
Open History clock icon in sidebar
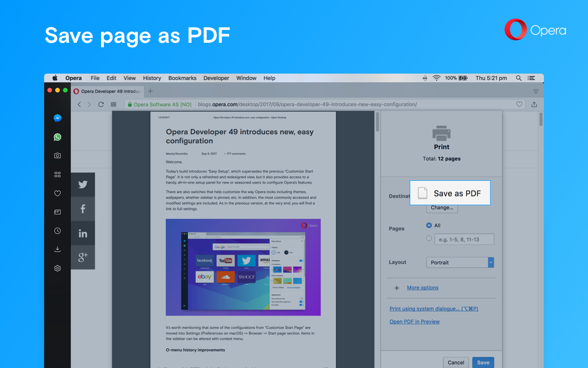point(57,231)
